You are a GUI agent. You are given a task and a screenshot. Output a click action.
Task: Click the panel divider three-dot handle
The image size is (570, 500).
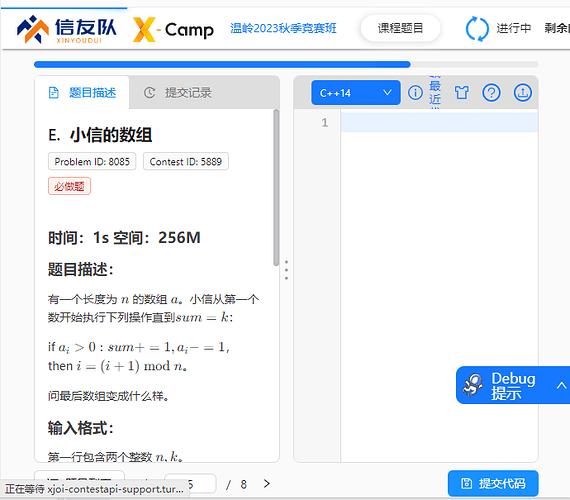click(286, 270)
